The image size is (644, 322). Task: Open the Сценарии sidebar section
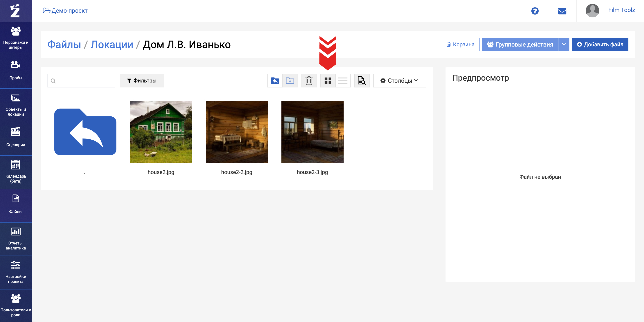click(16, 139)
